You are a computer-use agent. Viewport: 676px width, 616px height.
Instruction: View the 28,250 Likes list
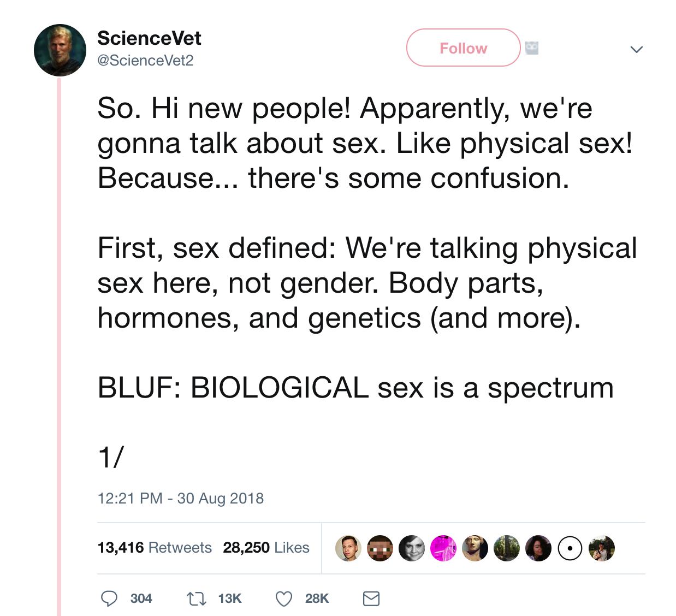point(266,547)
